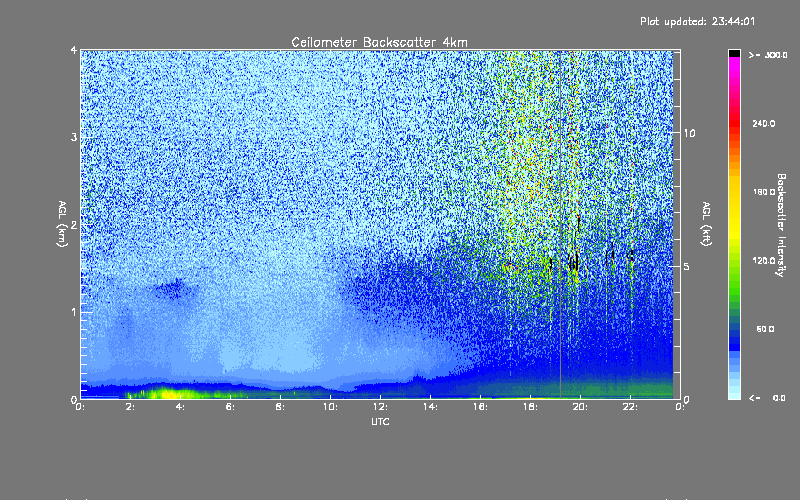
Task: Click the "1" km tick label
Action: click(74, 312)
